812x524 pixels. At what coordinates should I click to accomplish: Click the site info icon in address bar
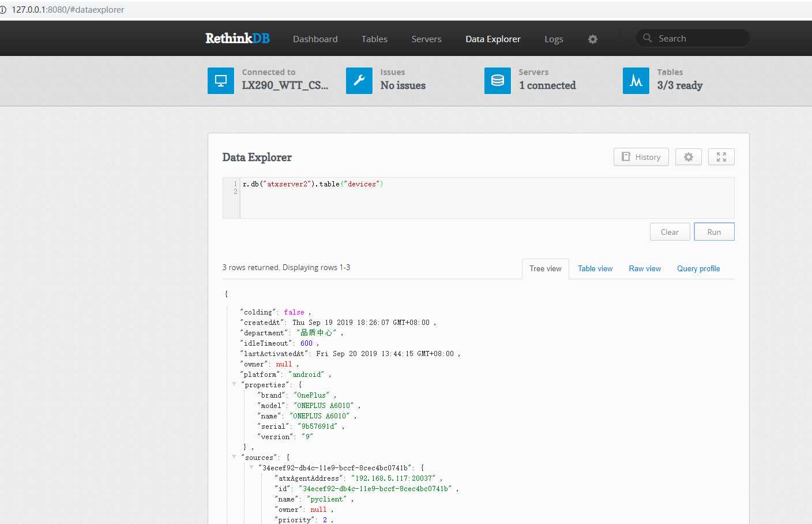(x=3, y=10)
